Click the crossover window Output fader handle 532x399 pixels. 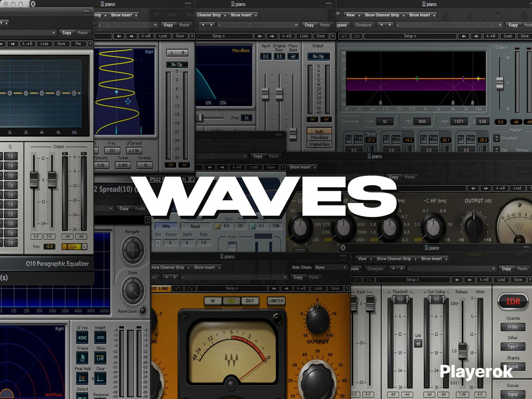pos(500,83)
